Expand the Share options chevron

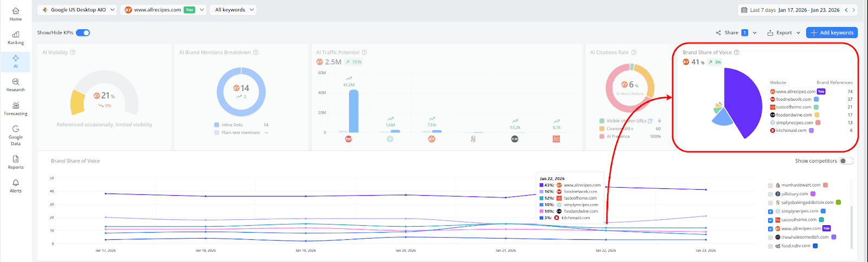tap(755, 33)
